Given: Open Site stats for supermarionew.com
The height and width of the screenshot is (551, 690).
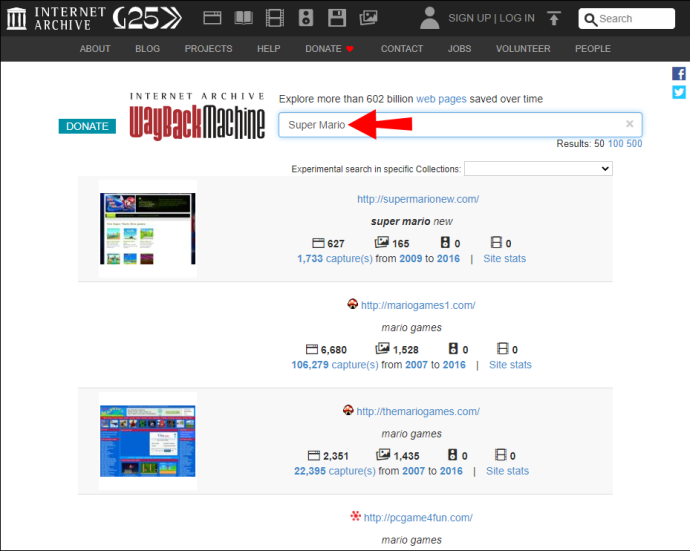Looking at the screenshot, I should (505, 258).
